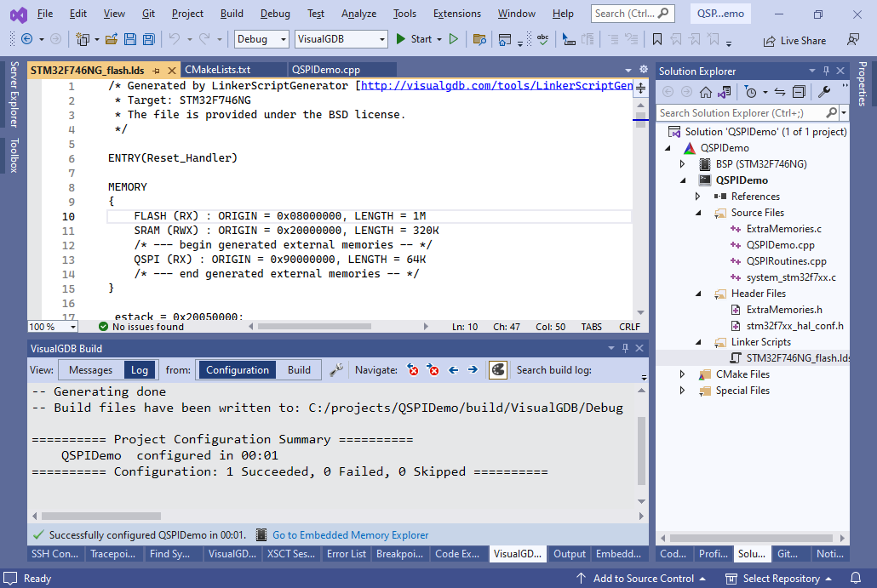The height and width of the screenshot is (588, 877).
Task: Expand the Special Files node
Action: coord(682,390)
